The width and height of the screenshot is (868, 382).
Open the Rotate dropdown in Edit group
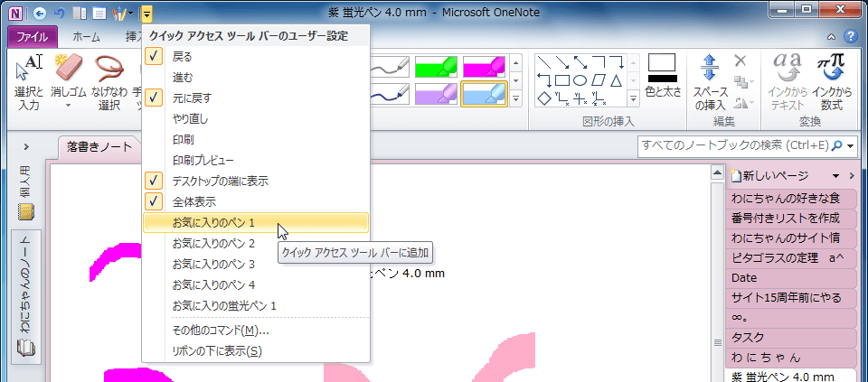point(743,102)
